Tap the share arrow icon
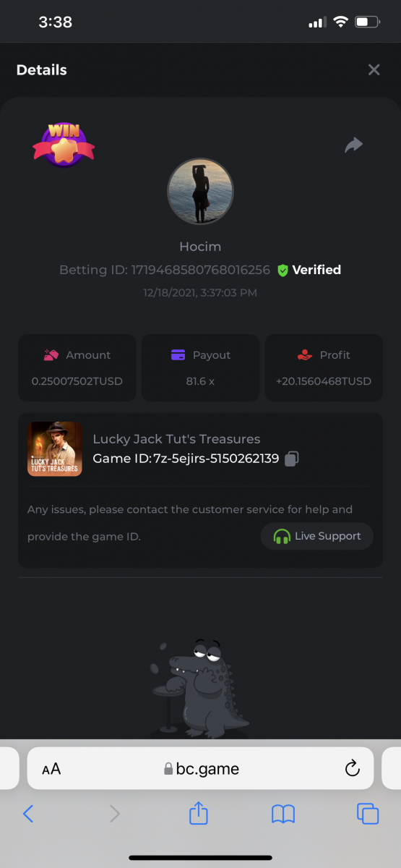Viewport: 401px width, 868px height. (353, 145)
